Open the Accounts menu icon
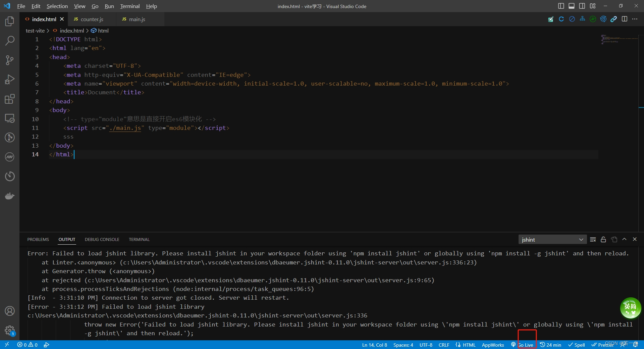This screenshot has height=349, width=644. (10, 311)
